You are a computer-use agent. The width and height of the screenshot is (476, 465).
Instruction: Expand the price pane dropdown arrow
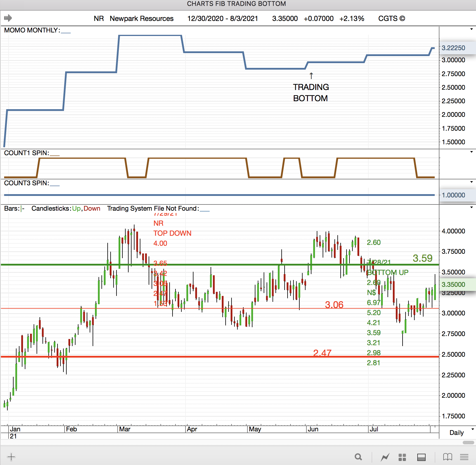click(472, 207)
